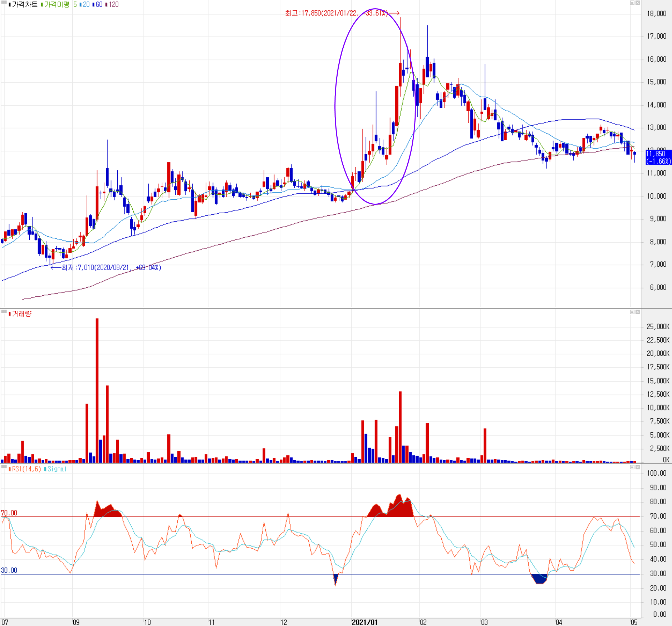Close the RSI indicator panel
This screenshot has height=626, width=672.
(637, 467)
